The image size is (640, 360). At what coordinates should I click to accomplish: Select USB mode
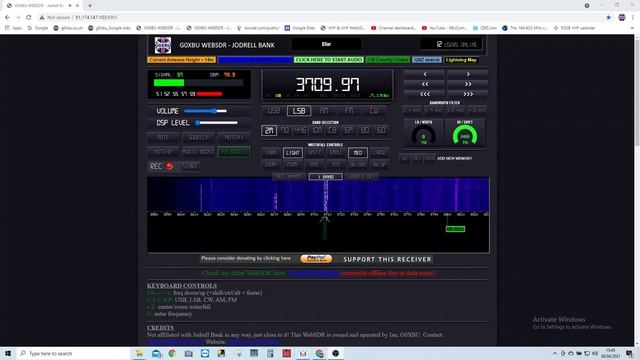click(273, 111)
